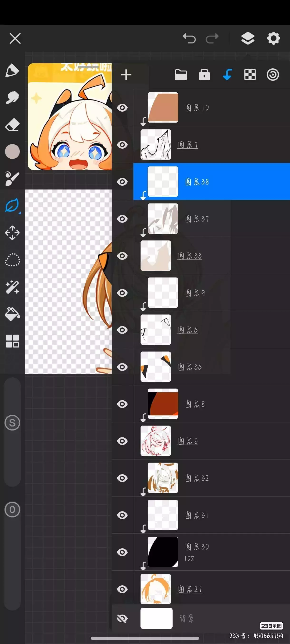
Task: Lock the selected layer
Action: pyautogui.click(x=204, y=75)
